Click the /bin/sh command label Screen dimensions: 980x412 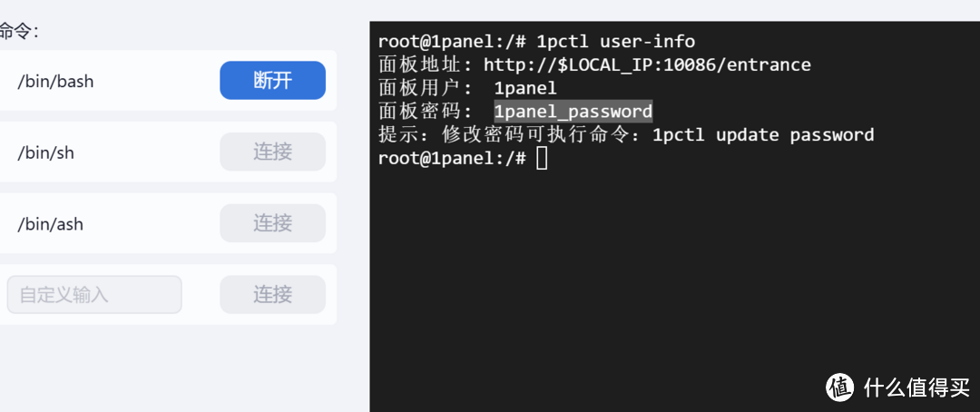tap(45, 152)
